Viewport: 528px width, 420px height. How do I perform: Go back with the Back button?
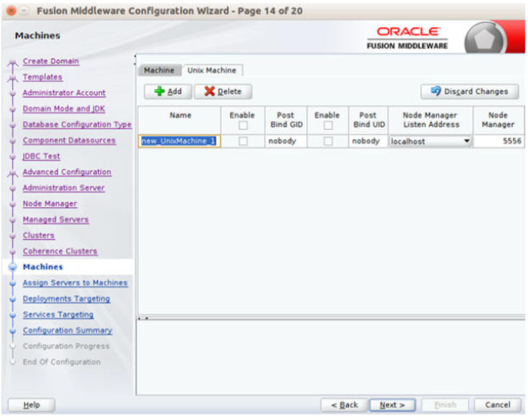tap(345, 405)
